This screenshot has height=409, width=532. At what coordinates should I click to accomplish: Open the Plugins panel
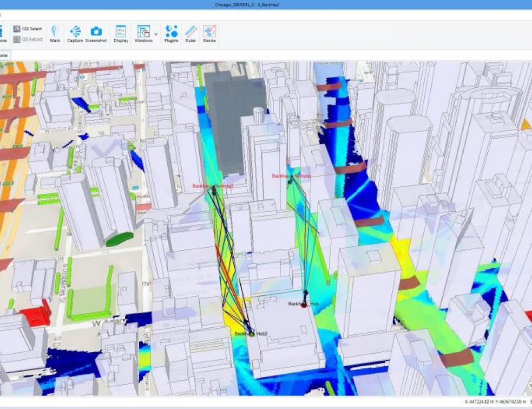(173, 33)
